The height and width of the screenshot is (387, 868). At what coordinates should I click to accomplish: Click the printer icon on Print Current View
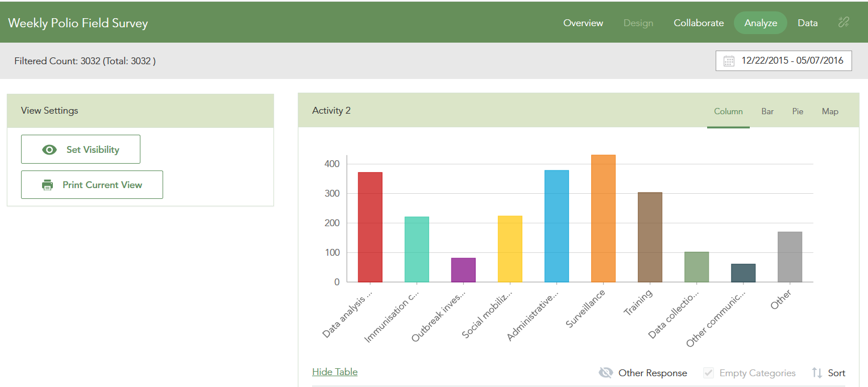pos(48,185)
